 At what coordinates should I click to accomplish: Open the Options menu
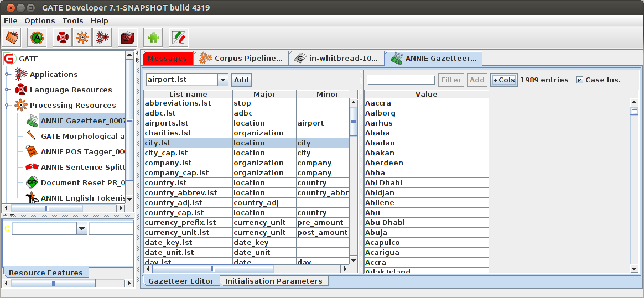pos(39,20)
